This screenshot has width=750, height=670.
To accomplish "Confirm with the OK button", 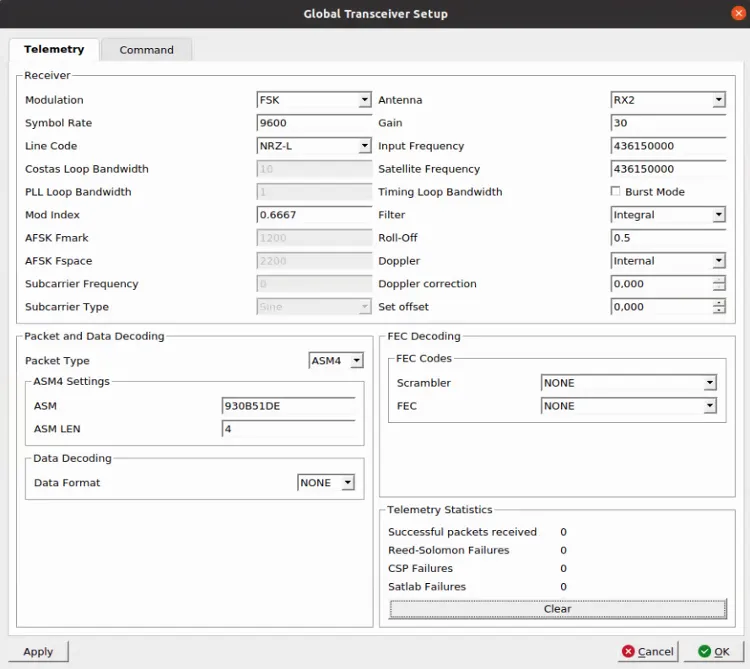I will 714,651.
